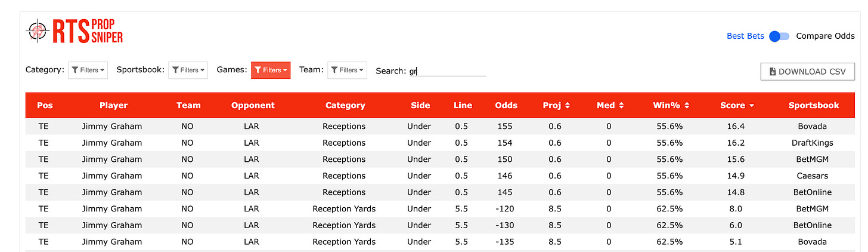Click the odds value -135
The height and width of the screenshot is (252, 868).
504,242
